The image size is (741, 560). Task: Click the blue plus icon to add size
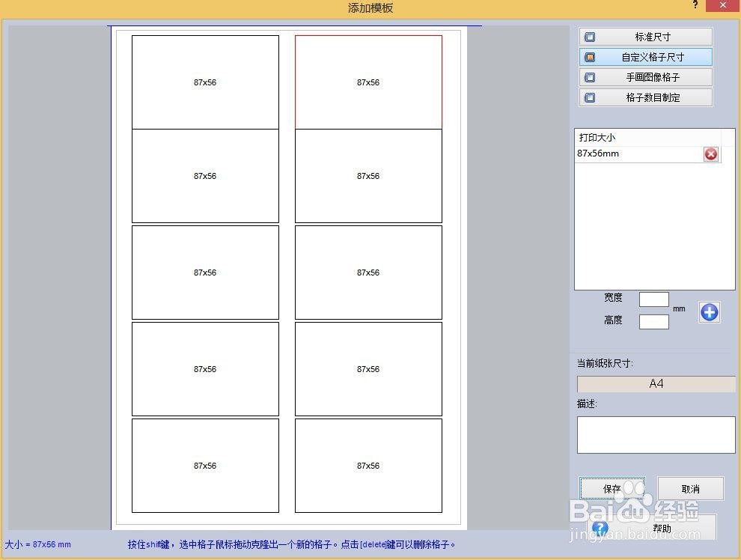point(709,312)
